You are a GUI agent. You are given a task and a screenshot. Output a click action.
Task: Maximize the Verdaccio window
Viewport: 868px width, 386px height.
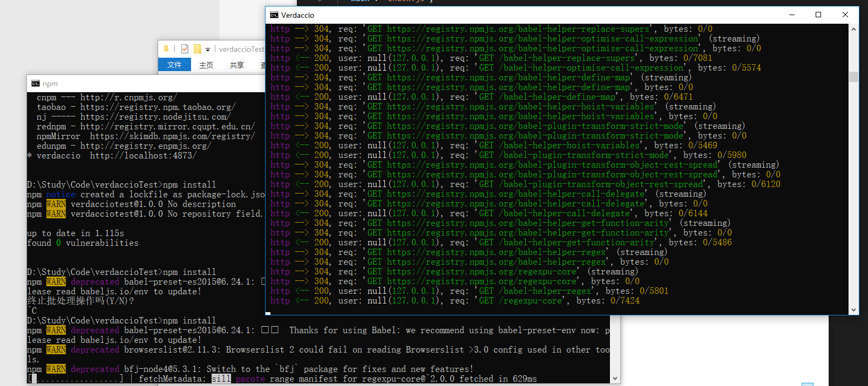818,15
